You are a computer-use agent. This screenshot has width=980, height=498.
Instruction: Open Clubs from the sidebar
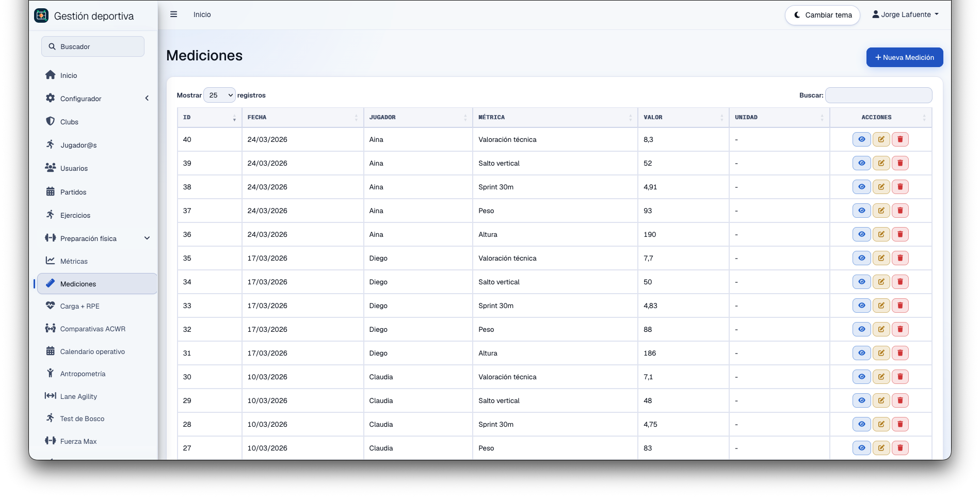point(98,122)
